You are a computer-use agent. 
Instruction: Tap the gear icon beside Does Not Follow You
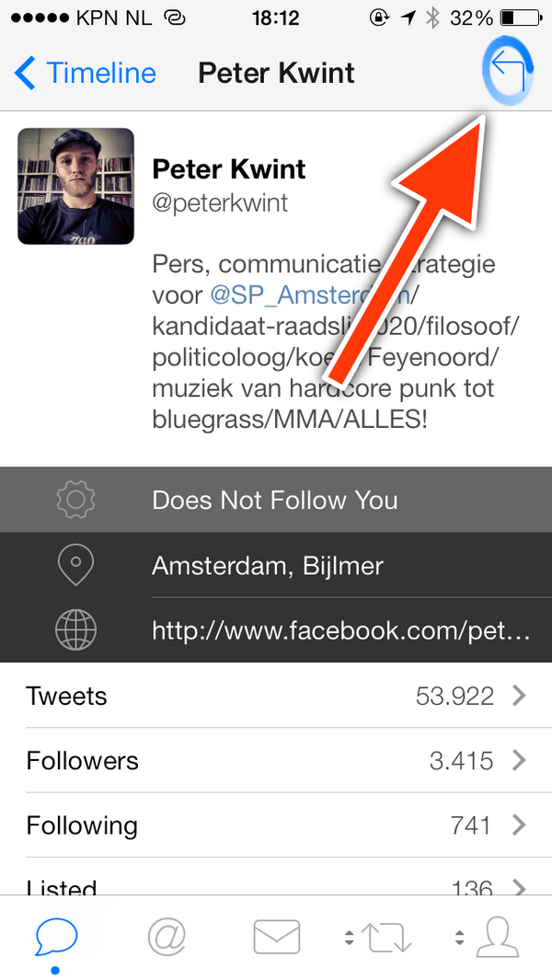[x=75, y=500]
